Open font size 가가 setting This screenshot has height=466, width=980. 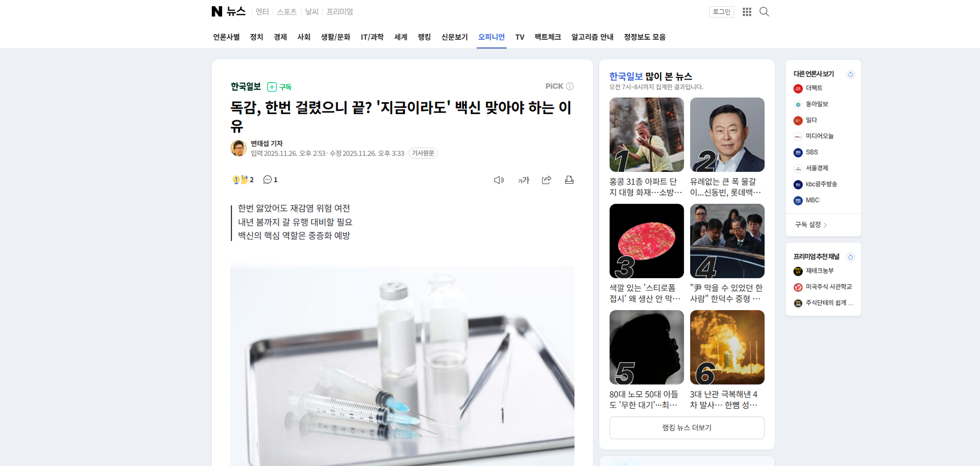[524, 180]
